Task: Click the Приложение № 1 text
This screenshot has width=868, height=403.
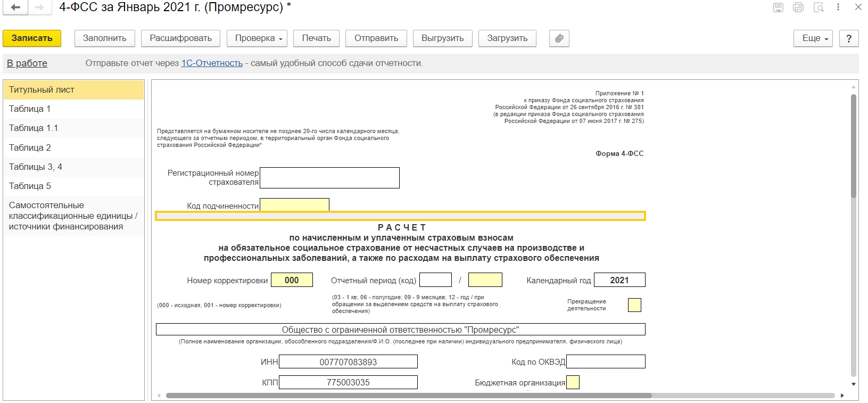Action: (x=619, y=93)
